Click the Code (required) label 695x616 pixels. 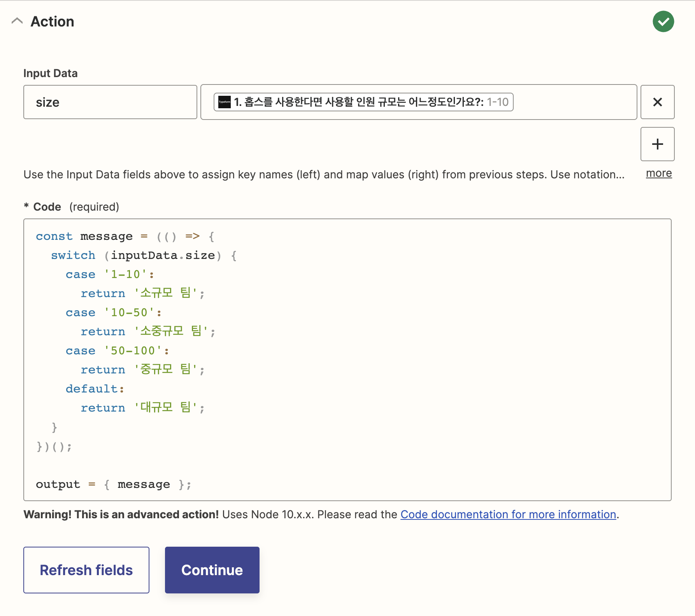coord(72,207)
